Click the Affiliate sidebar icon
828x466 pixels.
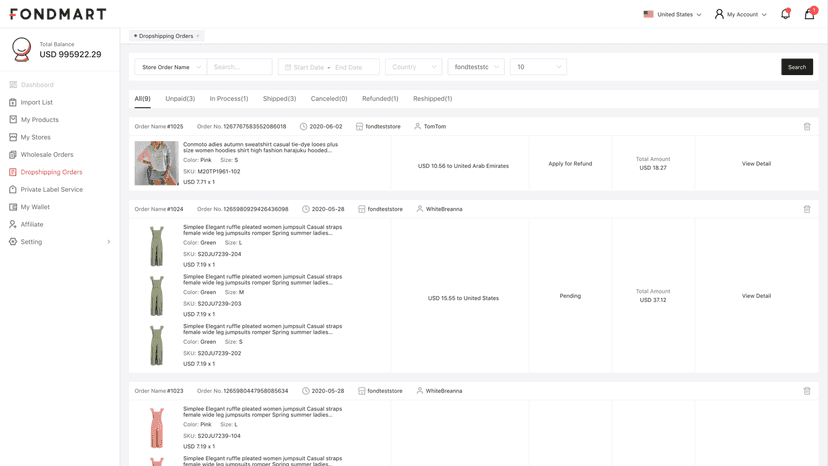[x=13, y=224]
